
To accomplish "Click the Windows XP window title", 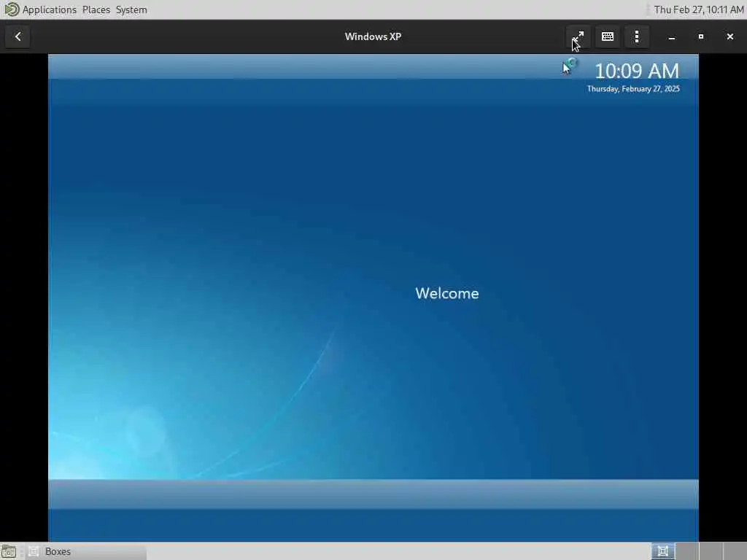I will (373, 36).
